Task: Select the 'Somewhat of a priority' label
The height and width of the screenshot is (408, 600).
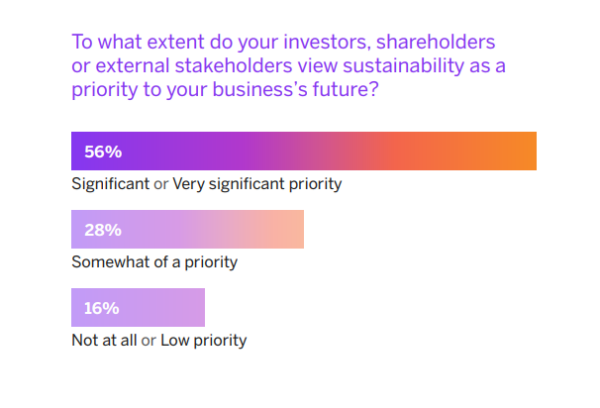Action: pos(155,262)
